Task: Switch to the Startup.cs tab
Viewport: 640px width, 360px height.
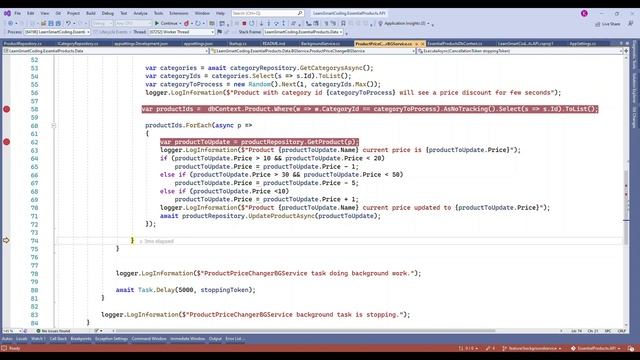Action: [x=237, y=43]
